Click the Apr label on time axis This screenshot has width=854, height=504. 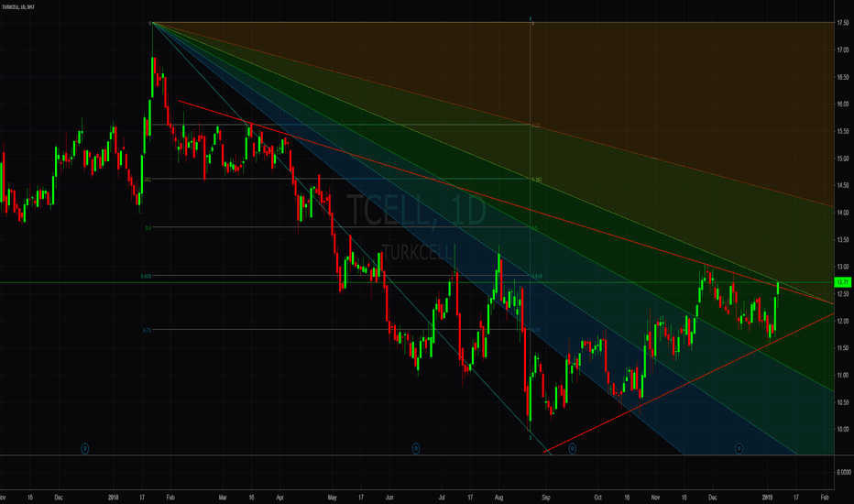tap(280, 498)
